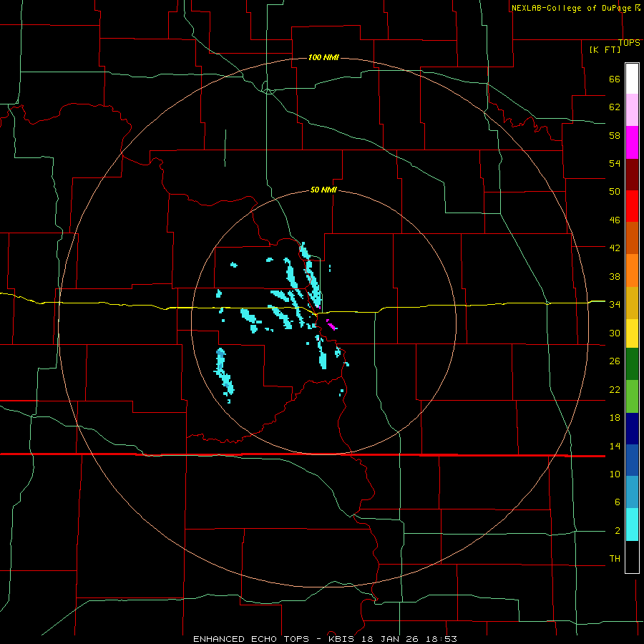The width and height of the screenshot is (644, 644).
Task: Select the dark orange legend swatch
Action: (632, 238)
